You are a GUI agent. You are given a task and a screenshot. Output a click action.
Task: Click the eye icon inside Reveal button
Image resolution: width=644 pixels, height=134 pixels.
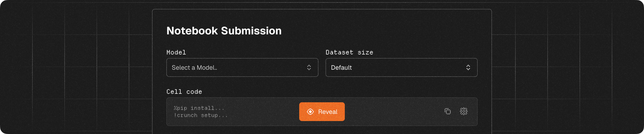coord(310,112)
